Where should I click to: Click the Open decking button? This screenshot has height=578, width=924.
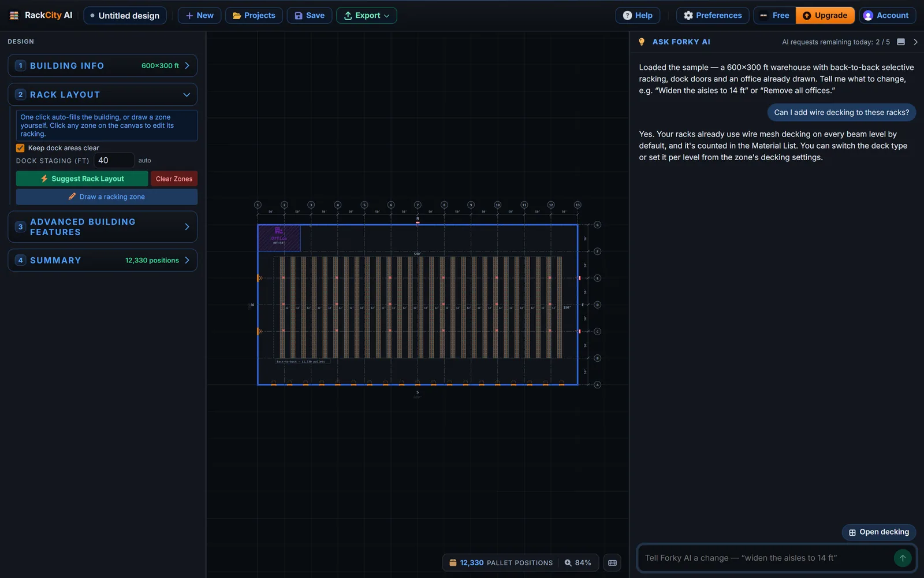tap(879, 532)
